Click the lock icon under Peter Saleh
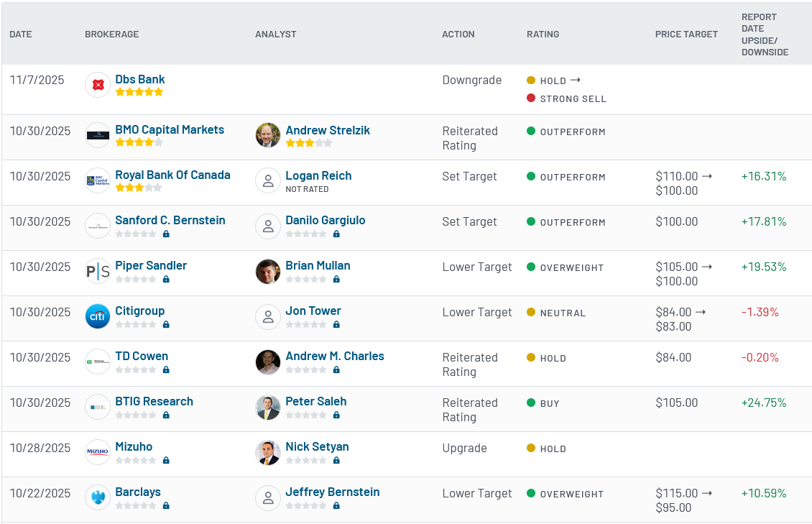 click(336, 415)
